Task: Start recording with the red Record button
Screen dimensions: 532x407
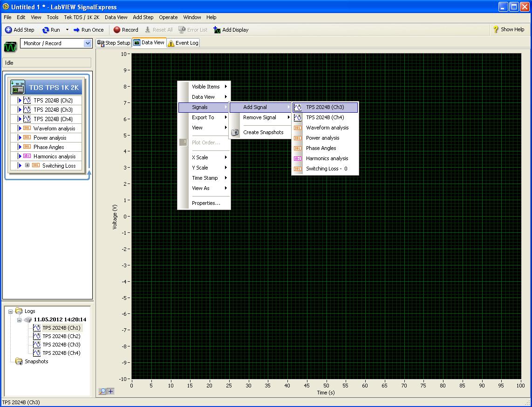Action: pos(126,30)
